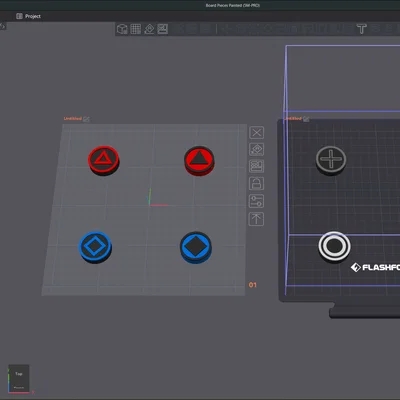The width and height of the screenshot is (400, 400).
Task: Select the Text (T) tool
Action: 362,29
